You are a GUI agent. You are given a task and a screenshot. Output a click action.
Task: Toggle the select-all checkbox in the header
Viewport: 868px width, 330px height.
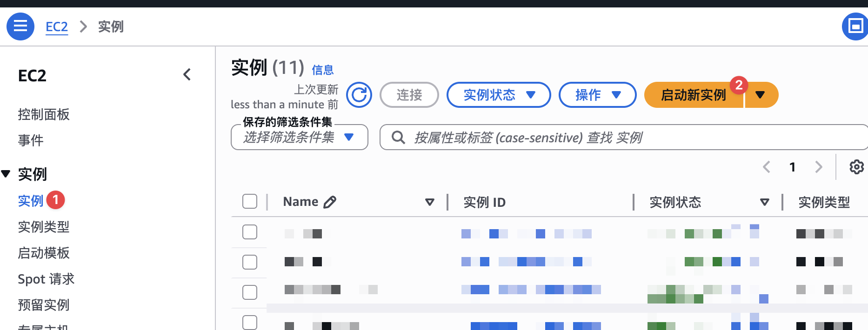(x=250, y=201)
